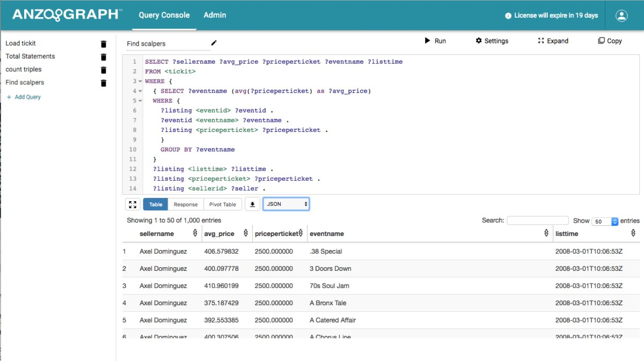Click the .38 Special event cell

pos(326,252)
